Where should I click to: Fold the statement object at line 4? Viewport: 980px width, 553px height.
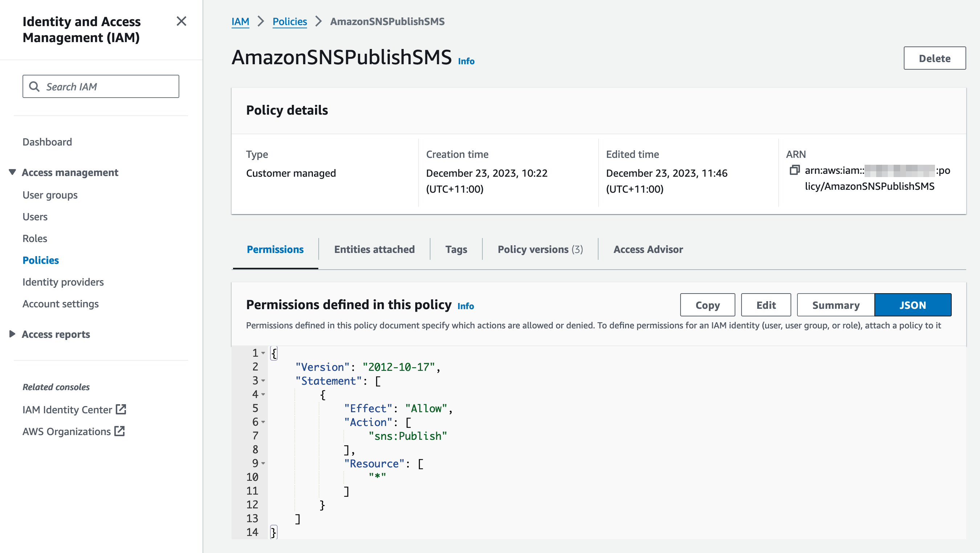tap(263, 394)
